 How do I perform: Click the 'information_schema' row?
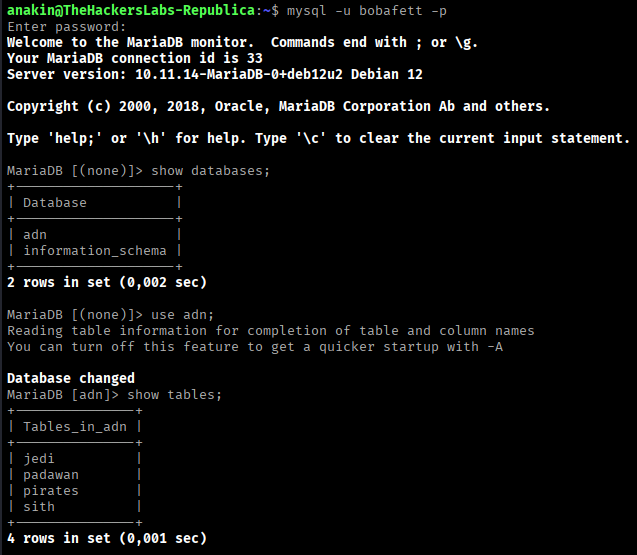pos(95,251)
